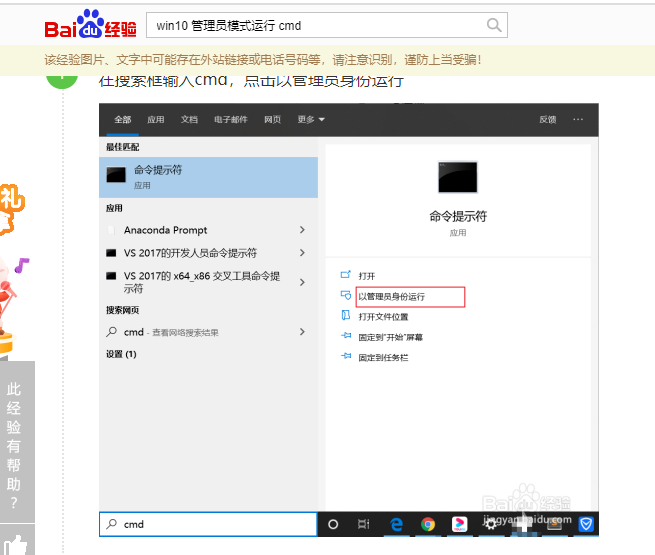Click the cmd search box in taskbar

click(x=208, y=524)
